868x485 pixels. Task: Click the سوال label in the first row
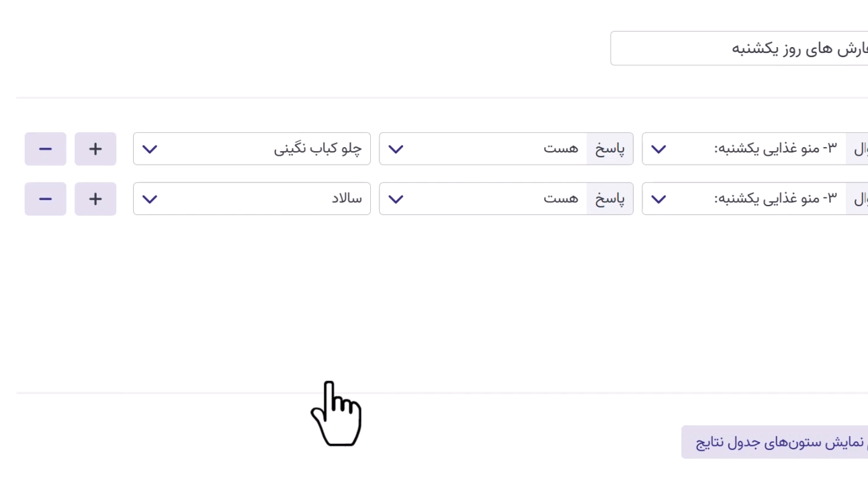pos(859,148)
